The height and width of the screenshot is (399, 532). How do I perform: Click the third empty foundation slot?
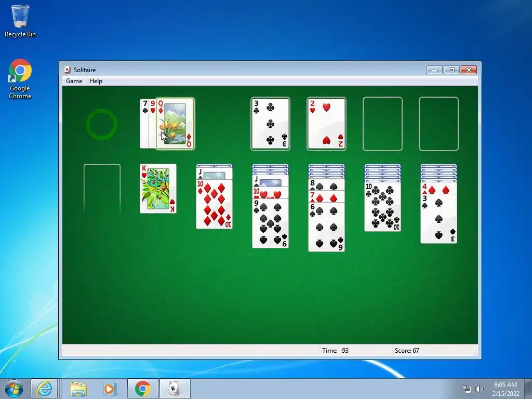point(382,124)
